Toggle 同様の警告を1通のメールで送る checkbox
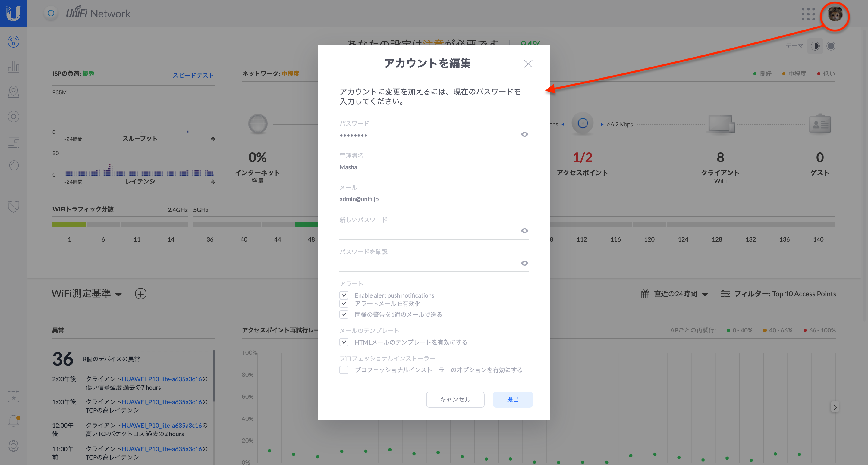Screen dimensions: 868x465 coord(344,314)
